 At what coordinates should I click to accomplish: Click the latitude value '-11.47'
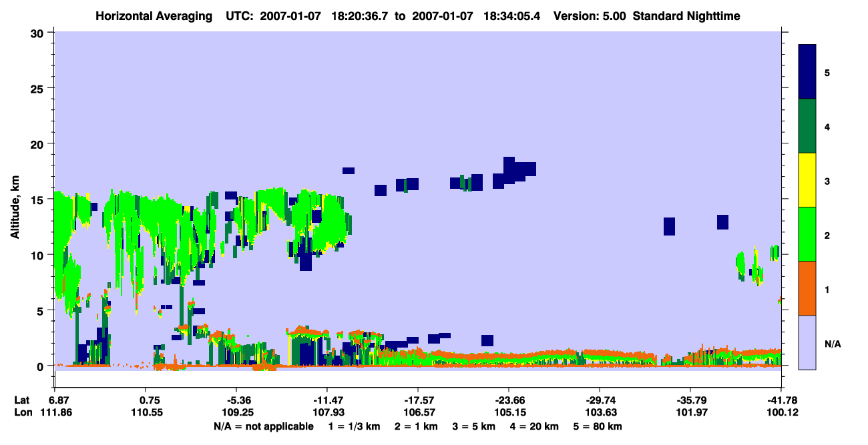click(327, 400)
